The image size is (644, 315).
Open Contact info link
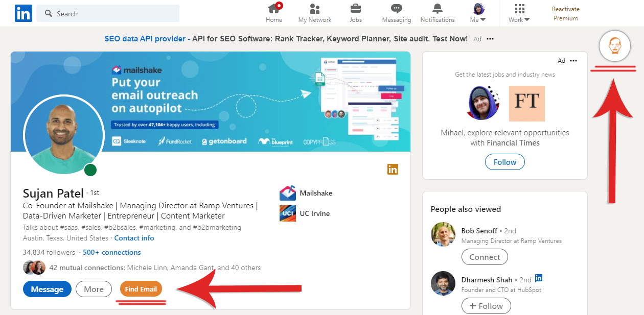(134, 238)
